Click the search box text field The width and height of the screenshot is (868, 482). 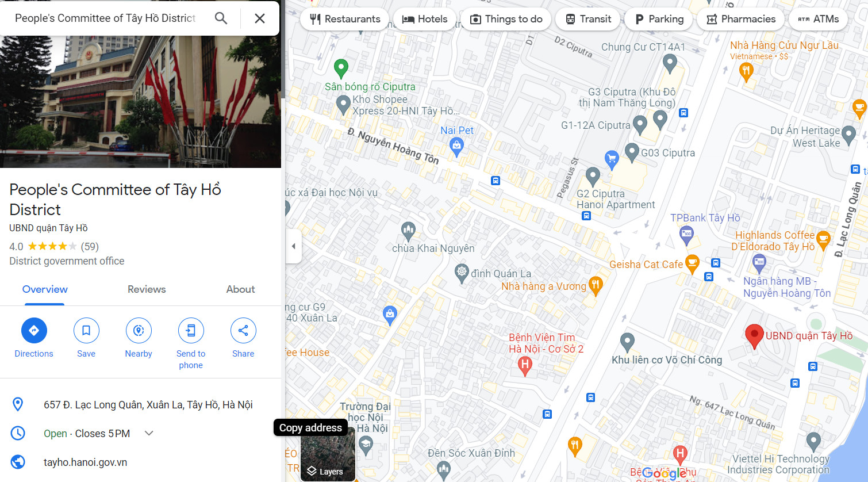tap(106, 18)
